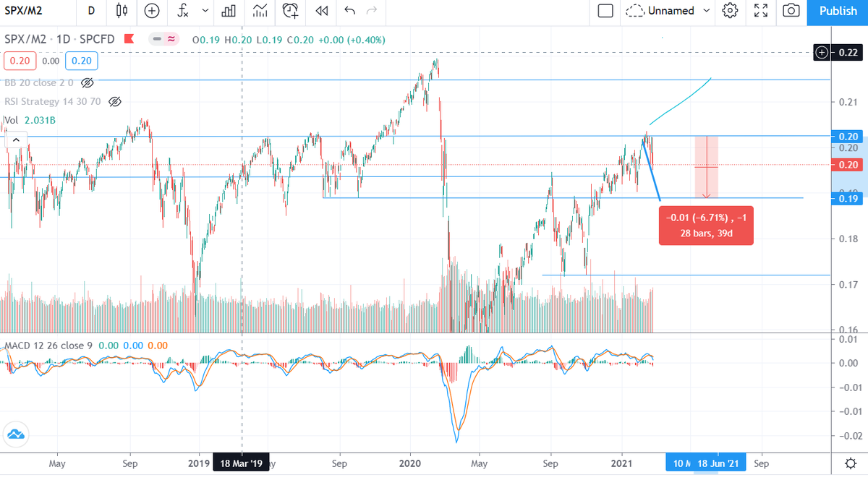
Task: Open time axis settings gear at bottom right
Action: (x=851, y=463)
